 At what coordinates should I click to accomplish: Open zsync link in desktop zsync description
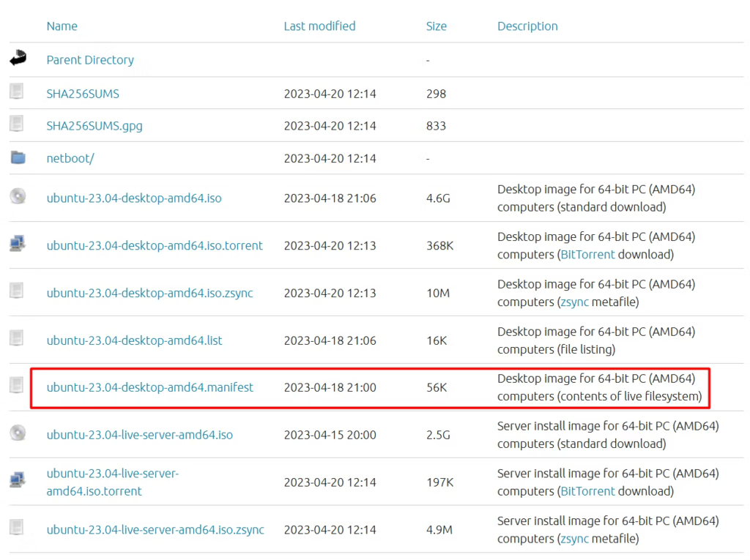click(x=576, y=302)
